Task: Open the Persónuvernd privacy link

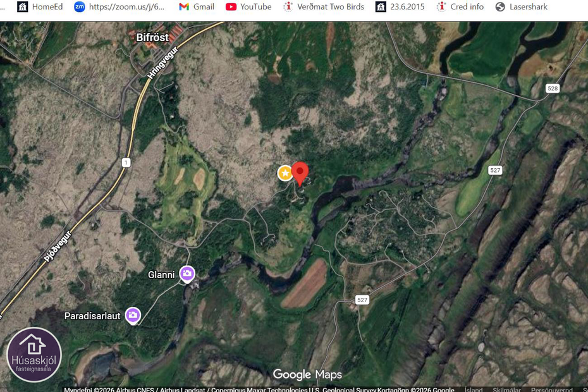Action: 553,389
